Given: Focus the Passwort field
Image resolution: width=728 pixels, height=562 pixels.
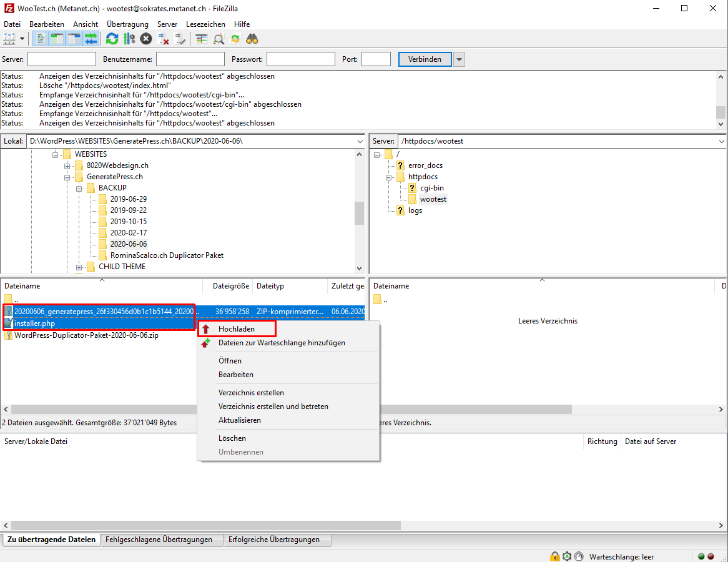Looking at the screenshot, I should tap(301, 59).
